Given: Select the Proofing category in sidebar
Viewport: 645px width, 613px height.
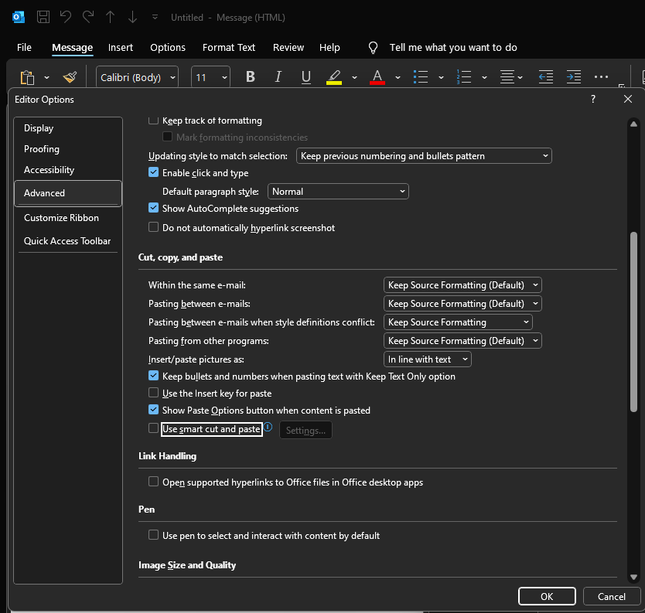Looking at the screenshot, I should (x=42, y=149).
